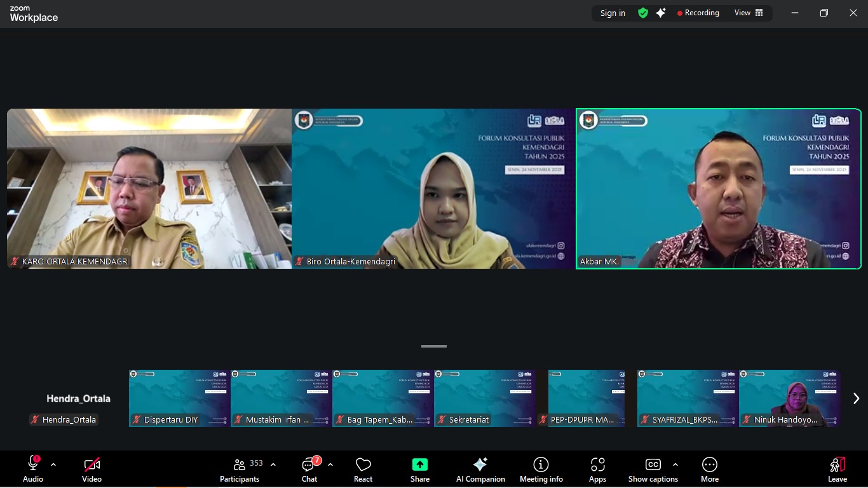This screenshot has width=868, height=488.
Task: Click the Recording indicator
Action: [x=698, y=13]
